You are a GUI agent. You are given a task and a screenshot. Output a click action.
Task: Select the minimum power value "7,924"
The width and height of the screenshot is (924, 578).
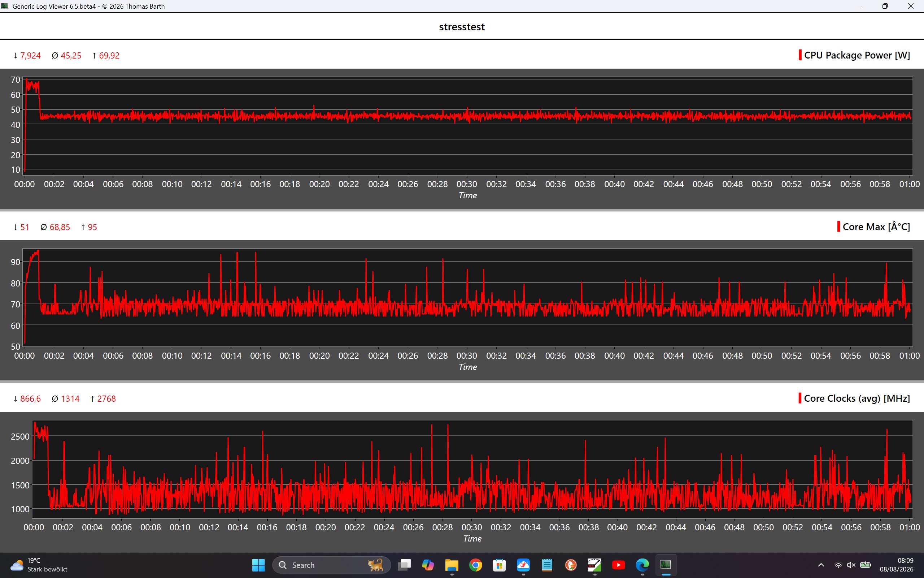(31, 56)
